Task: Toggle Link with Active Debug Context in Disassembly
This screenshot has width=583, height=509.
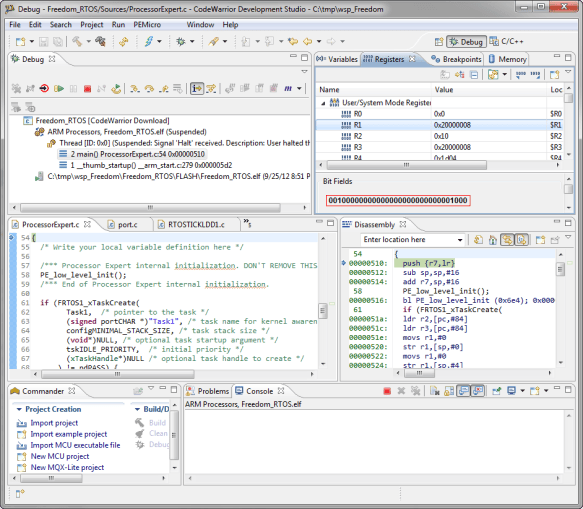Action: pos(507,240)
